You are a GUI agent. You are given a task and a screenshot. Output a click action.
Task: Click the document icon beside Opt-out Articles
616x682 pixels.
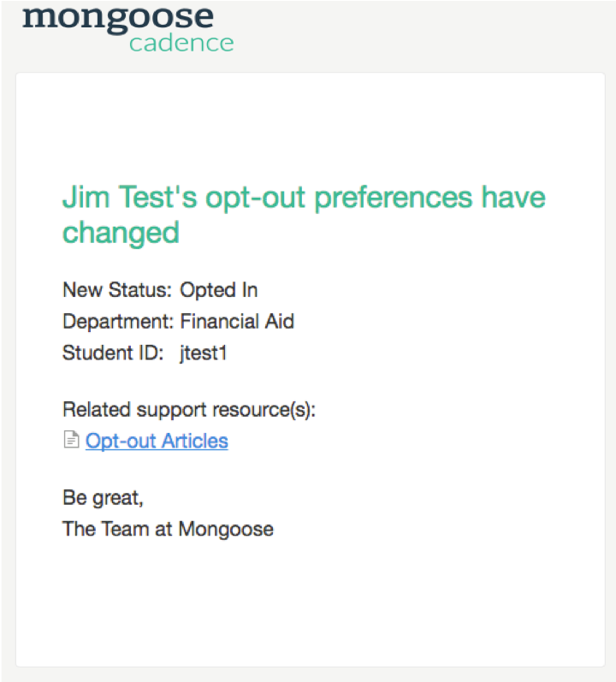click(71, 442)
